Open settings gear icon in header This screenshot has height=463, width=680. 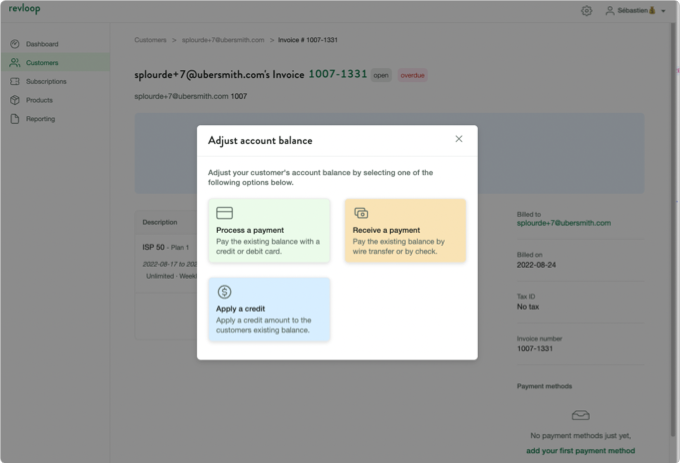[x=586, y=10]
